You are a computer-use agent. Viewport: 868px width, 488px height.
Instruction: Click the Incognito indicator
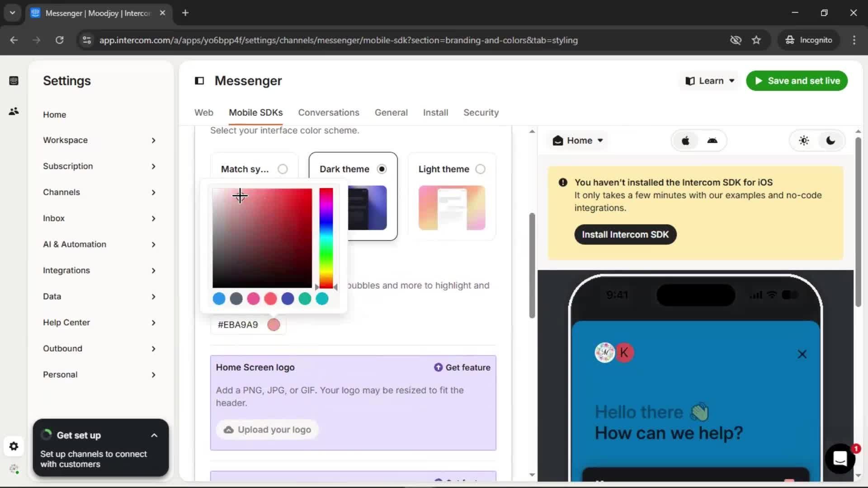click(809, 40)
